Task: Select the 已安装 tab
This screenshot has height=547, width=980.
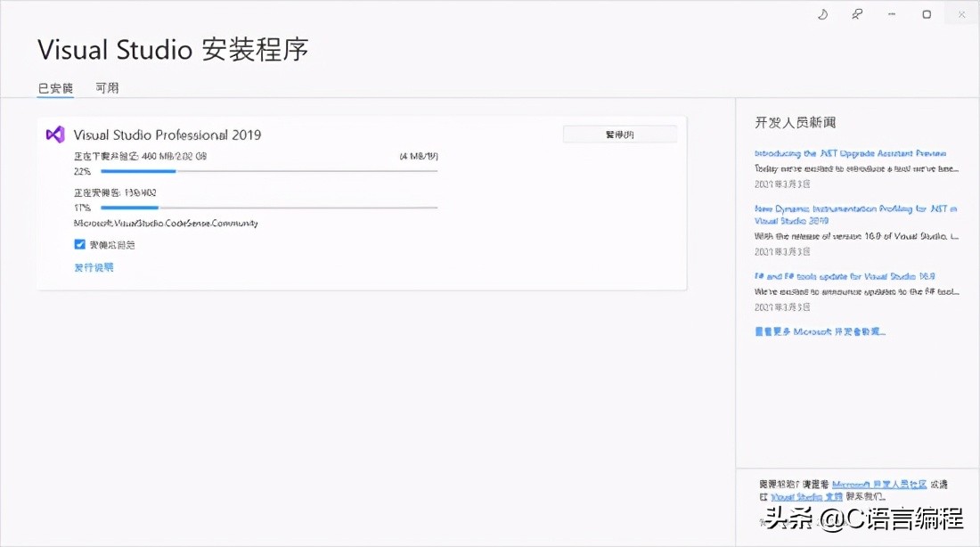Action: click(x=55, y=87)
